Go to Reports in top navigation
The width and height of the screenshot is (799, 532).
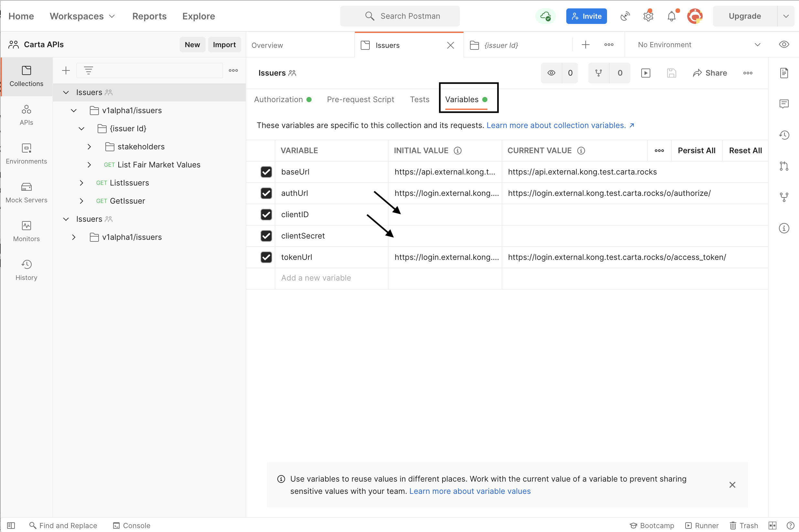(149, 16)
